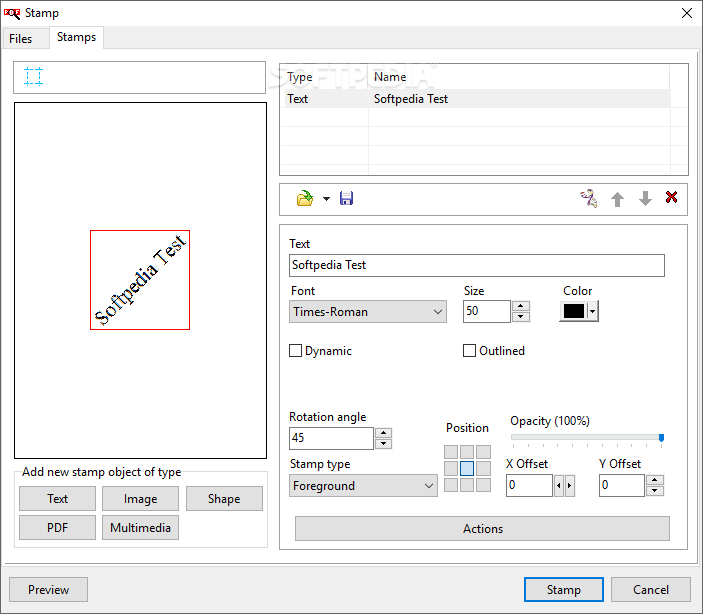Viewport: 703px width, 614px height.
Task: Add new Image stamp object
Action: [x=140, y=499]
